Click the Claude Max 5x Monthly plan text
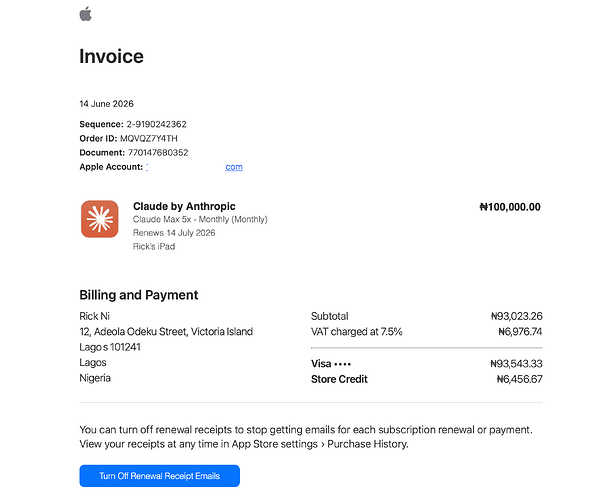This screenshot has height=500, width=611. 200,219
